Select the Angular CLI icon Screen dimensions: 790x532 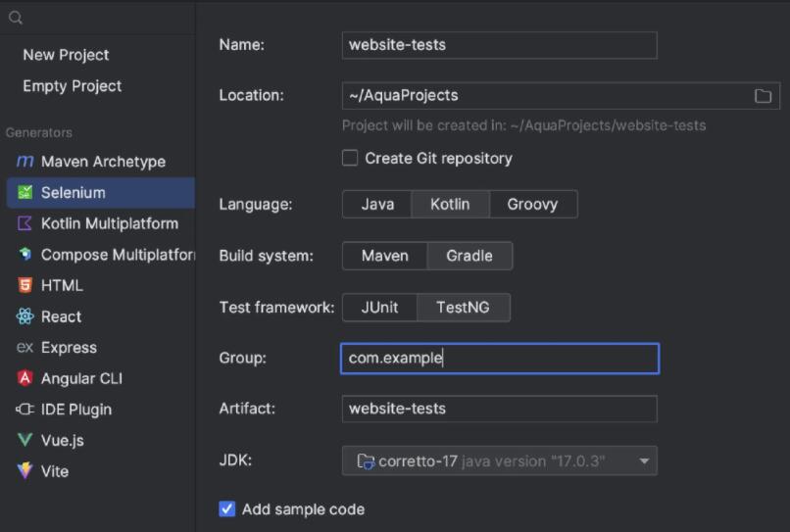[25, 378]
